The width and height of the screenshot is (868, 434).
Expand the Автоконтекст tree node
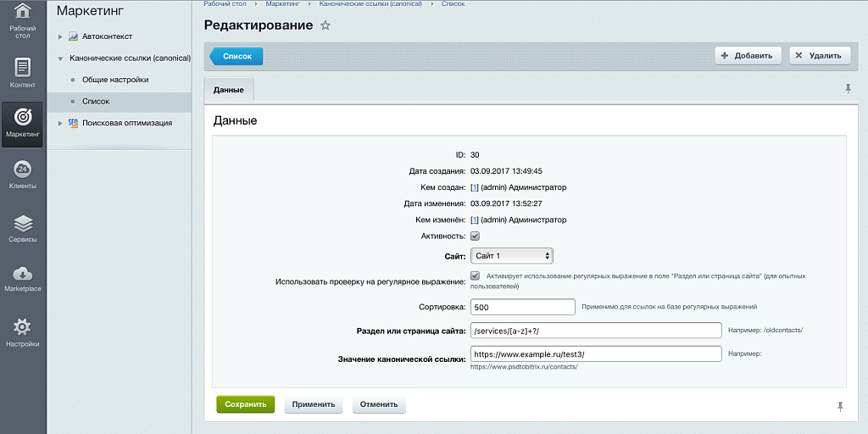click(60, 36)
